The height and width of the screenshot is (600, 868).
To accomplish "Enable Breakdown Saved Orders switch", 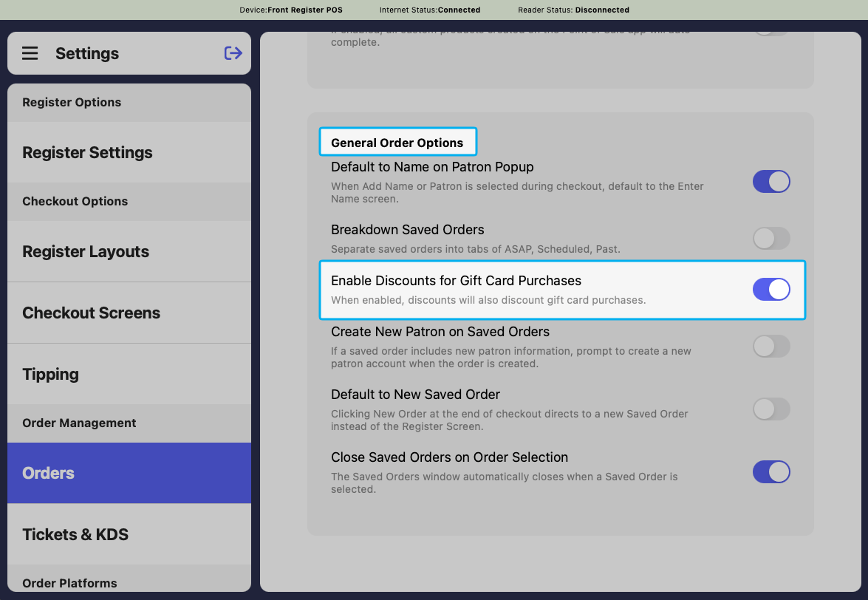I will click(771, 239).
